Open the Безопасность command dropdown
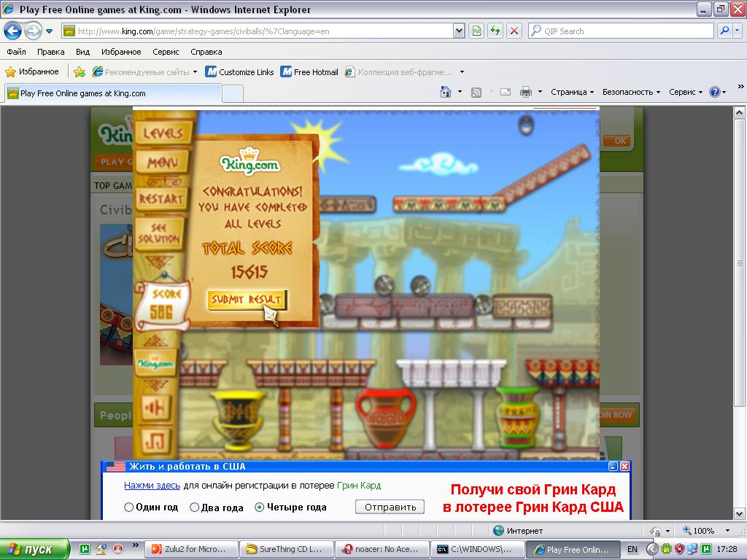 pyautogui.click(x=631, y=93)
